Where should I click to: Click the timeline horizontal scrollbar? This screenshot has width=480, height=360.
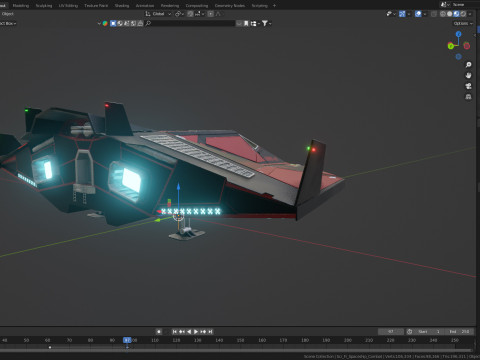[x=236, y=350]
